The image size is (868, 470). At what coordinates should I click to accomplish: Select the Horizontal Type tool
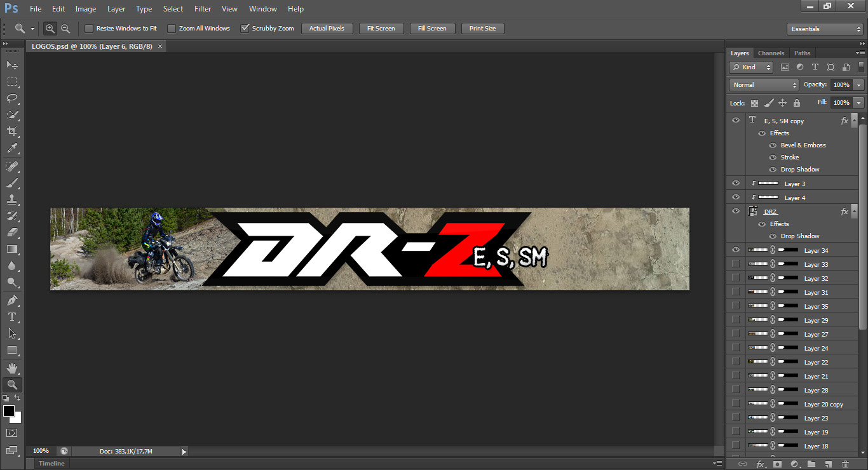coord(12,317)
